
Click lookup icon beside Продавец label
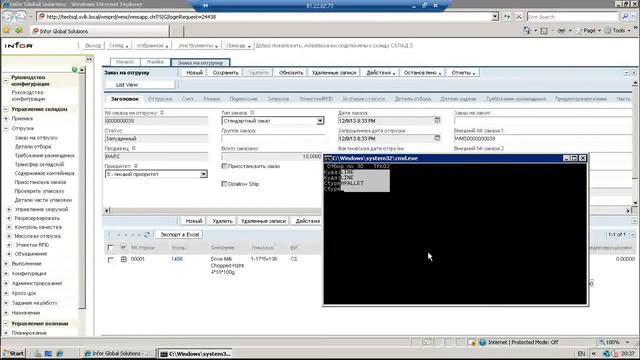[133, 148]
